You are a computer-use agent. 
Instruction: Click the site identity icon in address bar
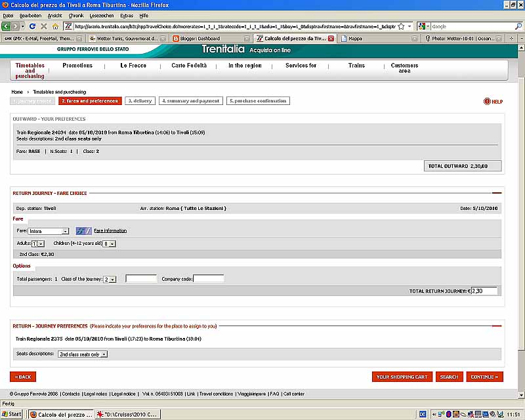point(68,26)
